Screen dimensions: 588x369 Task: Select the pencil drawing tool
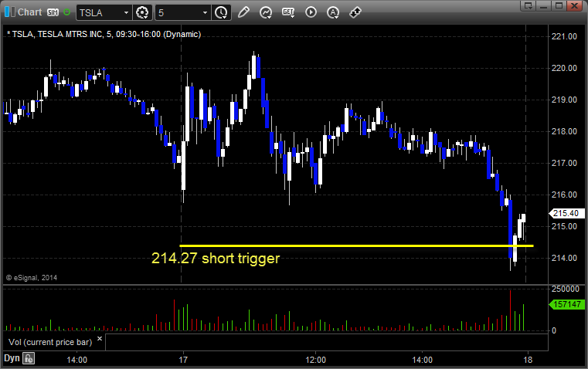click(x=243, y=12)
